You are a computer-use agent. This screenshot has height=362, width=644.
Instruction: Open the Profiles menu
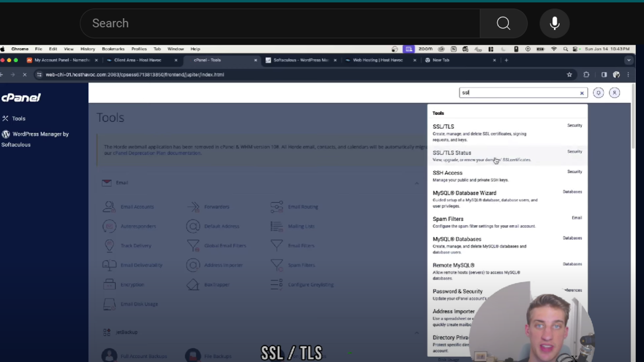[x=139, y=49]
